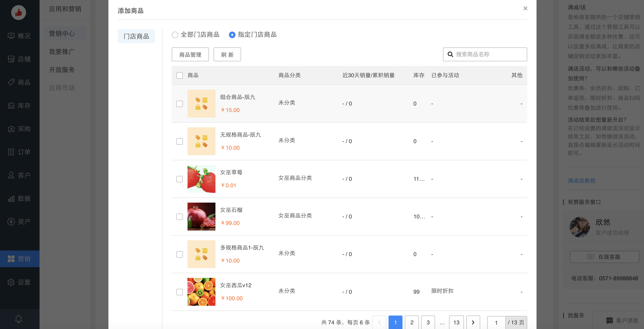Click the search magnifier icon
The image size is (644, 329).
450,54
